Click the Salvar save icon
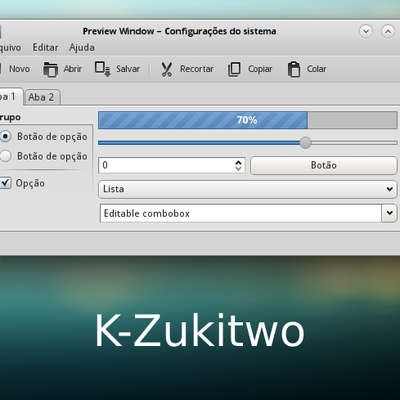The width and height of the screenshot is (400, 400). point(102,69)
